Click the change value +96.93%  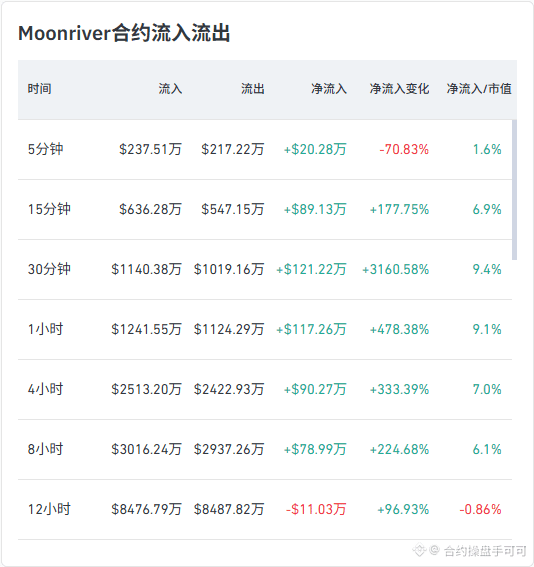403,510
